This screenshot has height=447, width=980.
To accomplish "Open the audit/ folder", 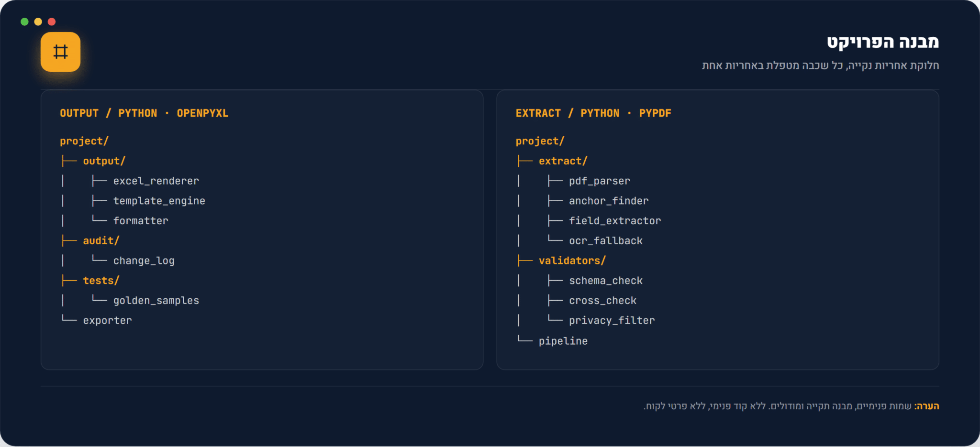I will [x=101, y=240].
